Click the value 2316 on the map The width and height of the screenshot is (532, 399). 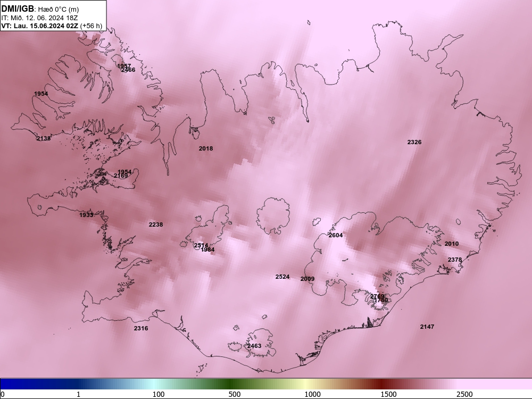141,328
